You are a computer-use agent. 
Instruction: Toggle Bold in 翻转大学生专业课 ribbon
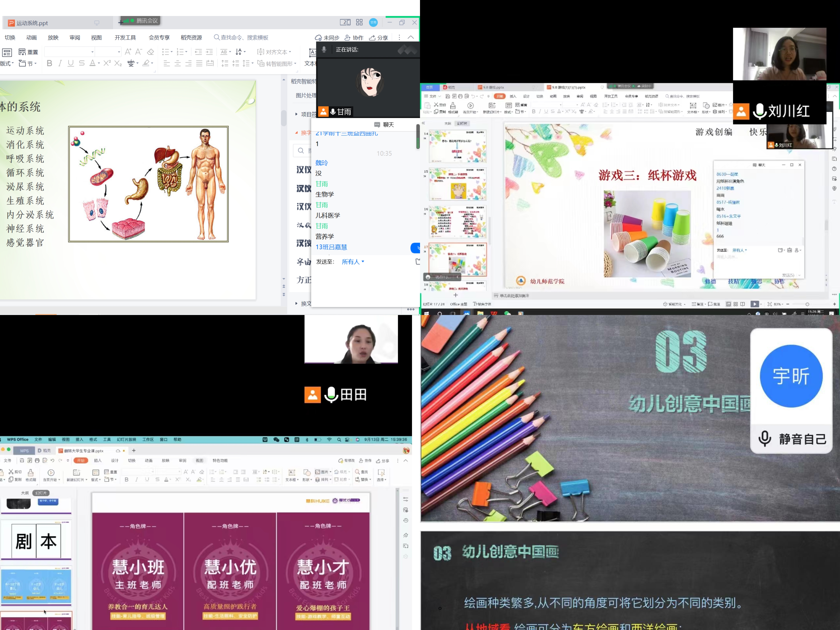coord(127,480)
